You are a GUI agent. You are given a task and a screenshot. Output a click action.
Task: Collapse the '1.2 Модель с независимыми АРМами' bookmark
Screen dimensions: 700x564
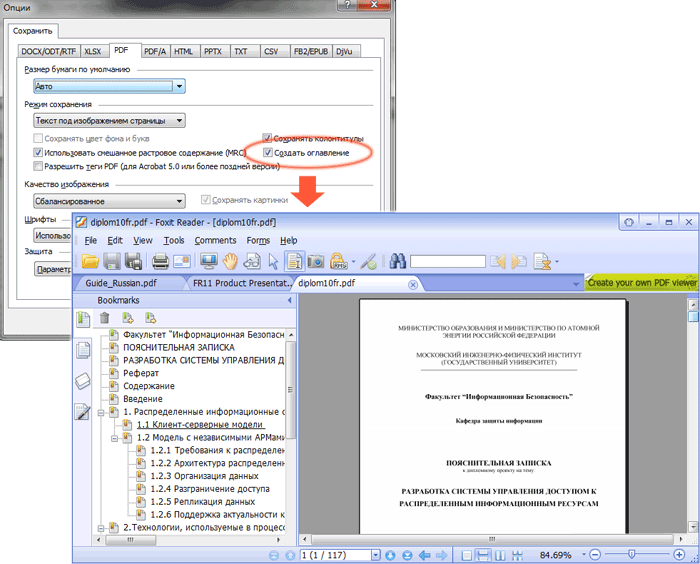coord(115,437)
